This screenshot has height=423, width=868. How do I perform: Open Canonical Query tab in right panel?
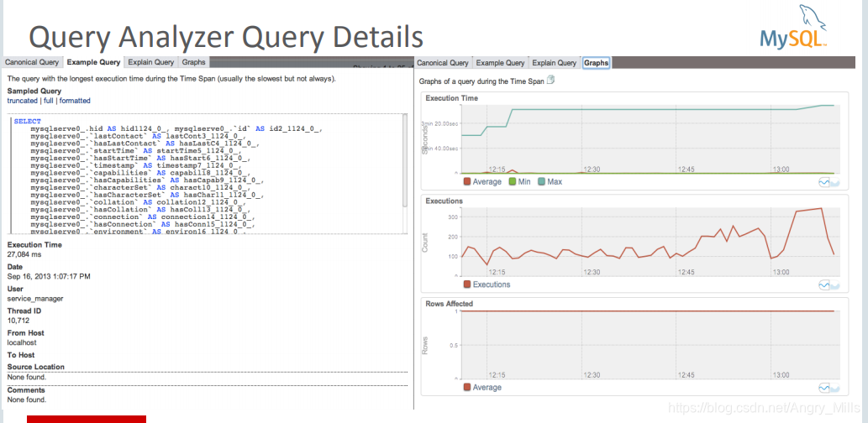click(442, 62)
